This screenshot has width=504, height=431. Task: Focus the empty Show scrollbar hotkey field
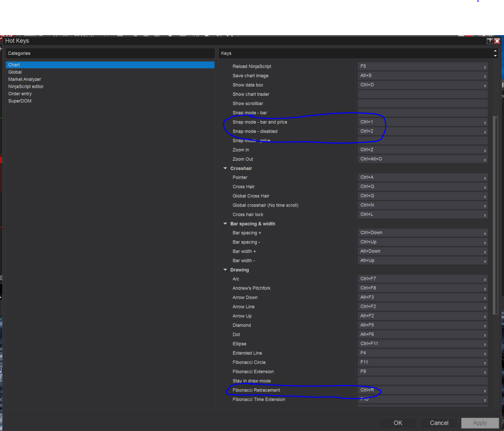pos(422,104)
